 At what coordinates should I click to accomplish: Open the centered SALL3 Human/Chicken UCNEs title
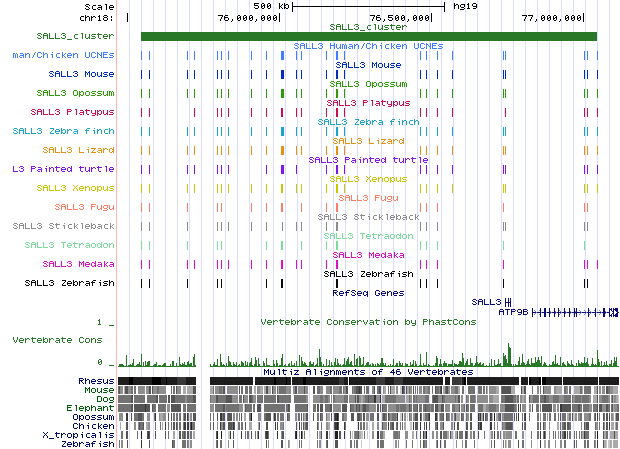click(368, 46)
